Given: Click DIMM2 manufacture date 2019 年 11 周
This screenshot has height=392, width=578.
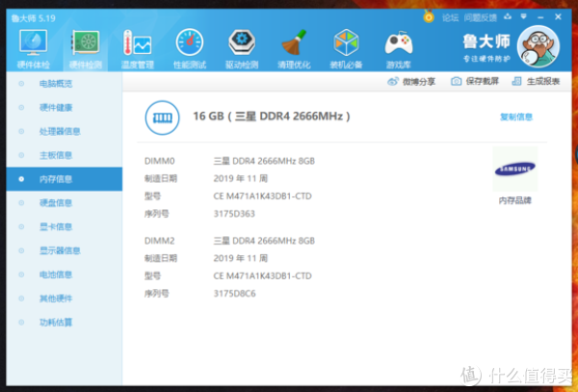Looking at the screenshot, I should click(240, 258).
